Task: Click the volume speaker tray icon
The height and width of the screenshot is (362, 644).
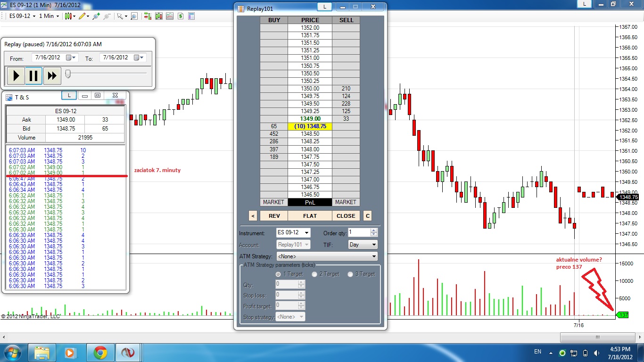Action: pos(596,353)
